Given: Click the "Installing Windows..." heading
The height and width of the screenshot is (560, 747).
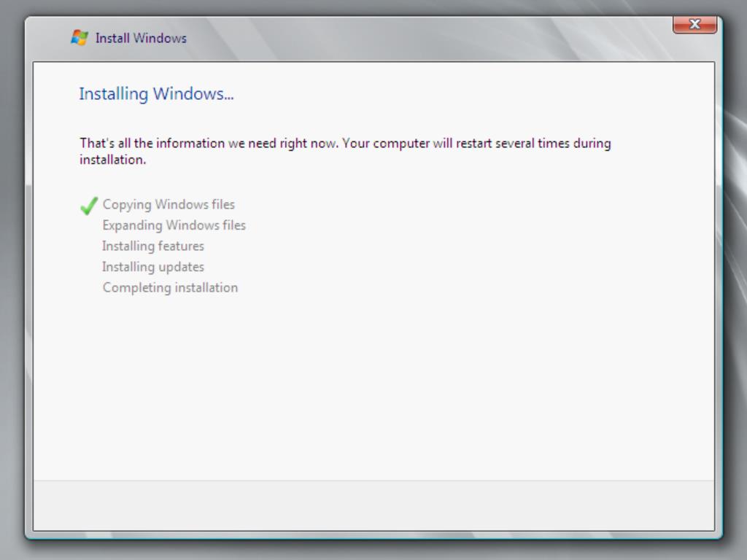Looking at the screenshot, I should (156, 94).
